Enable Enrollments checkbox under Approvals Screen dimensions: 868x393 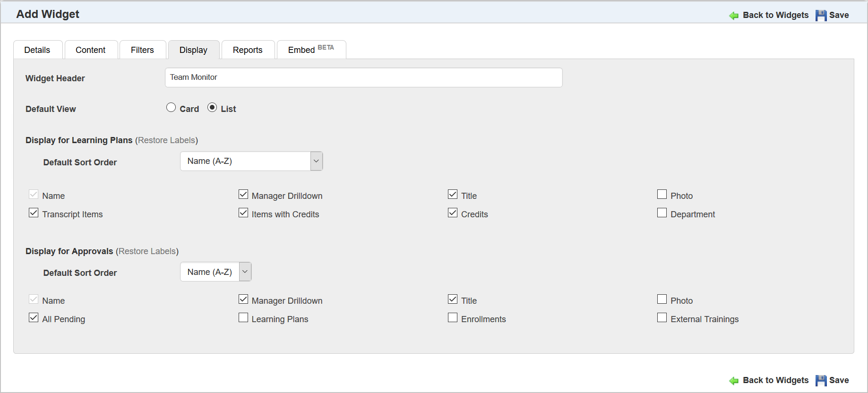pos(453,318)
